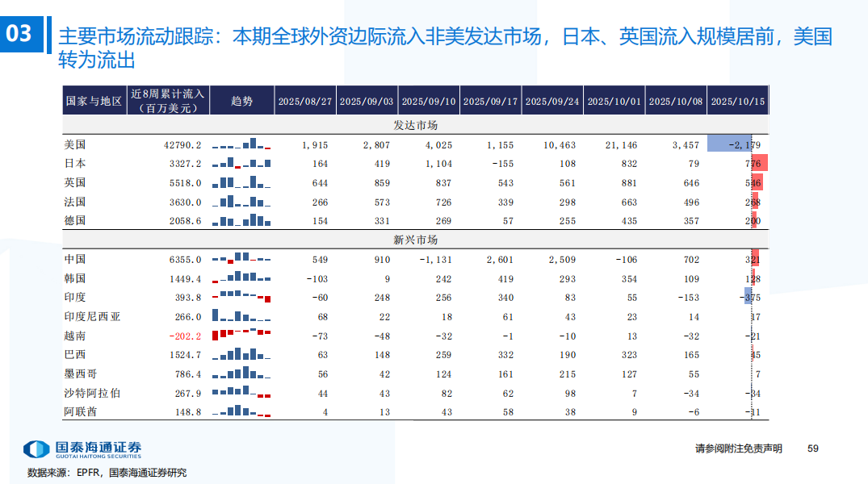Click the 法国 row label

[x=75, y=202]
